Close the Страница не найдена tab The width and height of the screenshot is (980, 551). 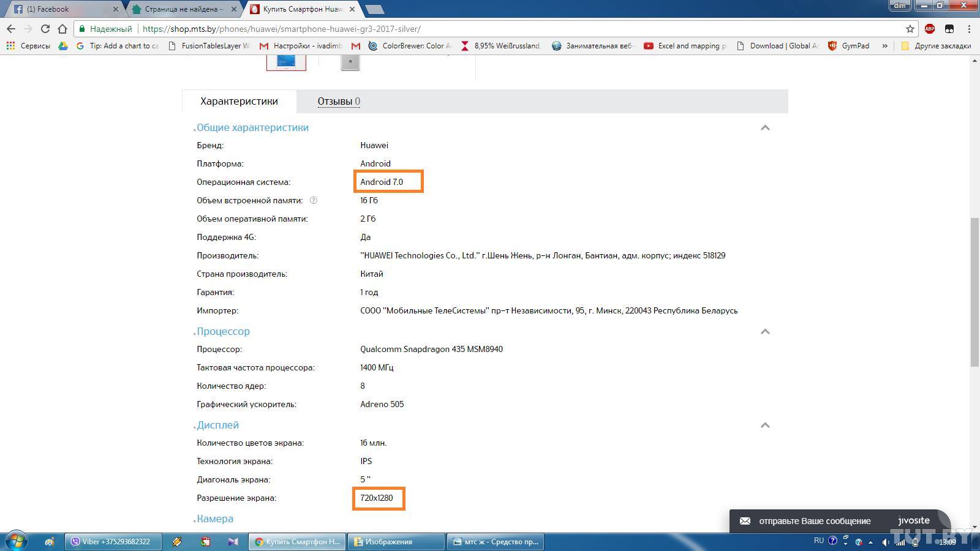[x=234, y=9]
